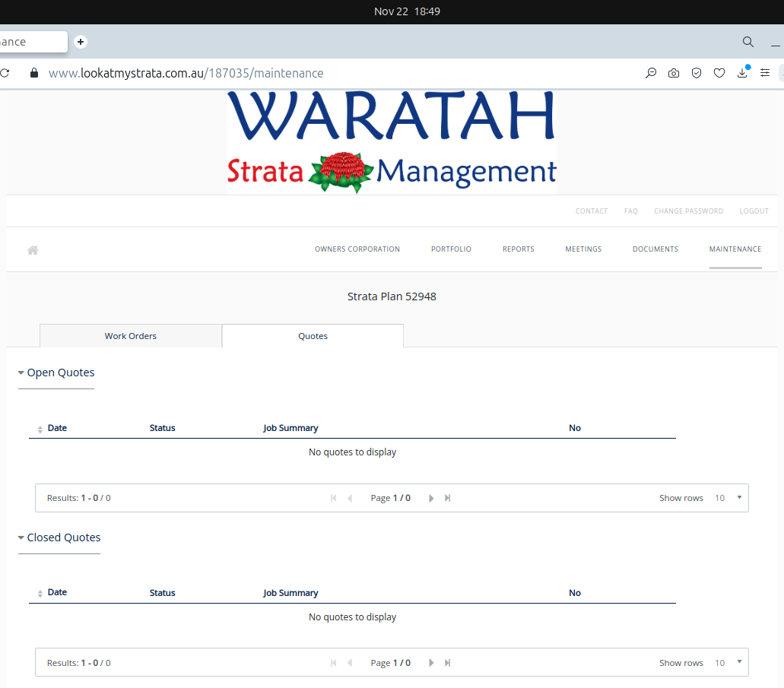Open Show rows dropdown for Open Quotes

point(728,498)
